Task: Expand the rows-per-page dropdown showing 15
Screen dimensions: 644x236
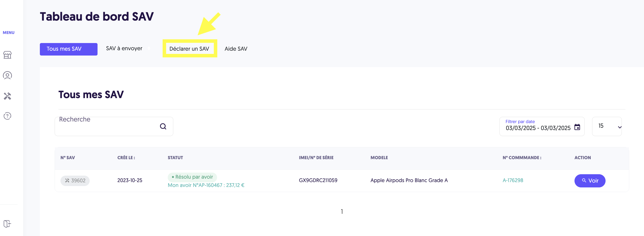Action: 606,126
